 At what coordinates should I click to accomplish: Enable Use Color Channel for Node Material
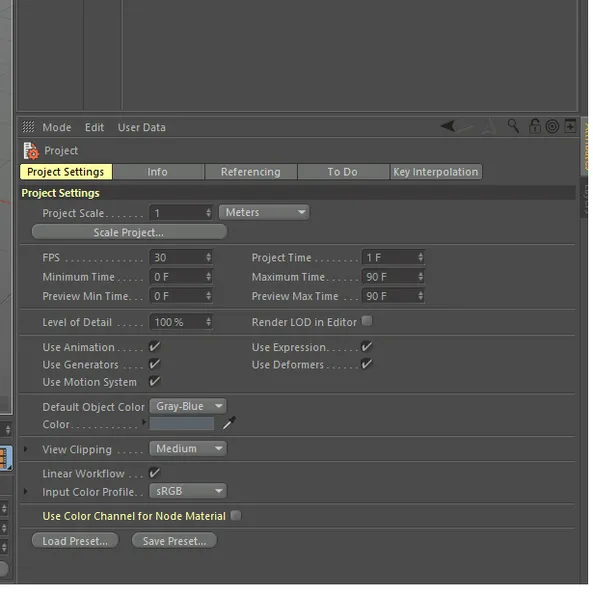click(236, 515)
